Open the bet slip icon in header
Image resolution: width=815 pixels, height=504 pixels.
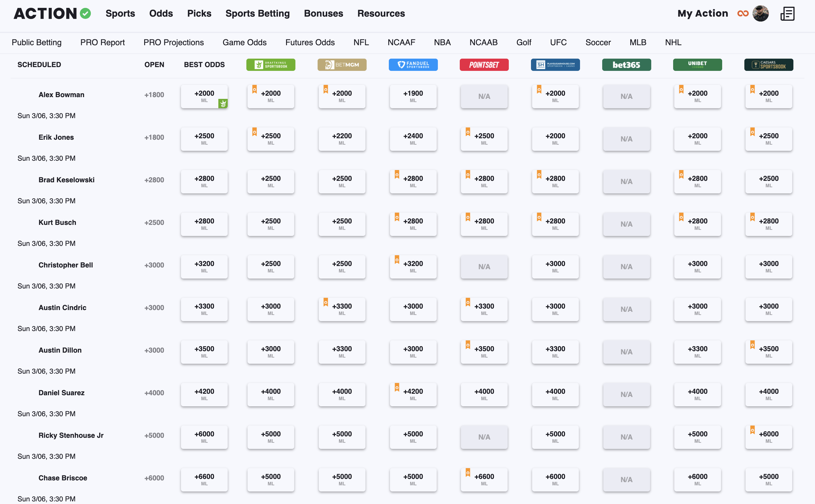click(x=787, y=14)
